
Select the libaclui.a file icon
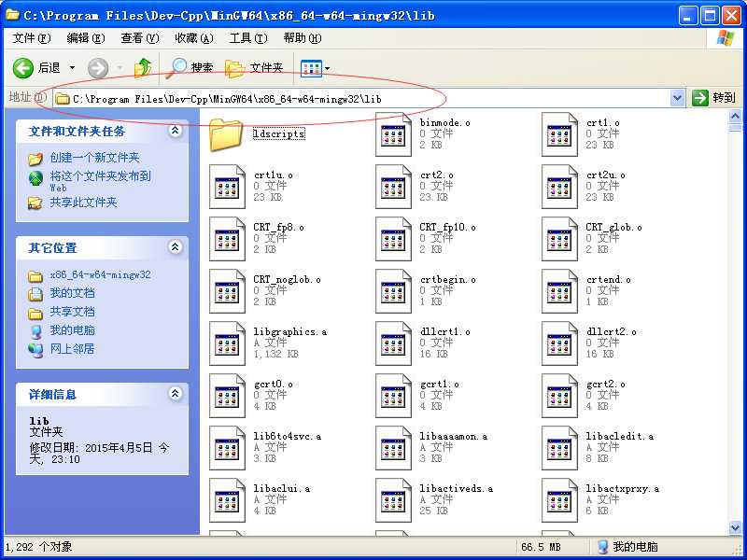tap(227, 500)
